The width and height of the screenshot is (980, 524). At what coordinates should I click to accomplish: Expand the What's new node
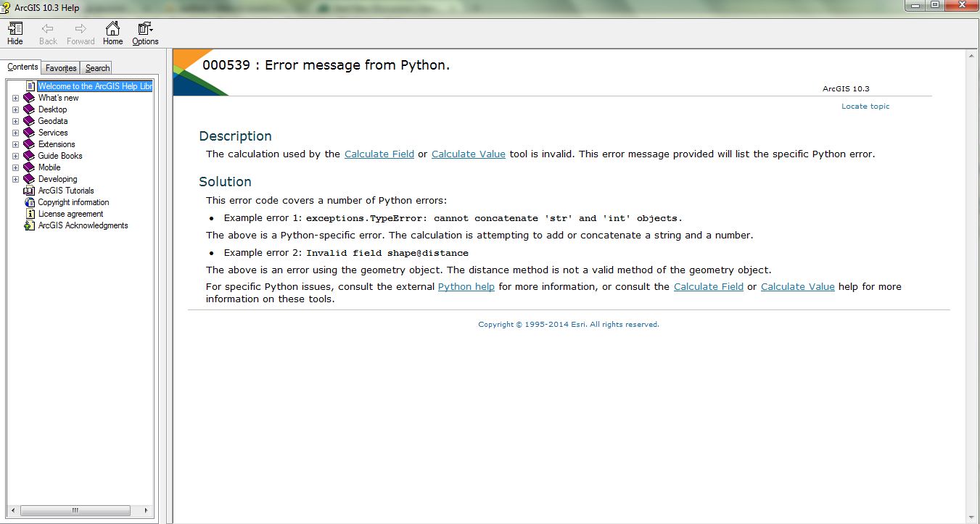[16, 98]
